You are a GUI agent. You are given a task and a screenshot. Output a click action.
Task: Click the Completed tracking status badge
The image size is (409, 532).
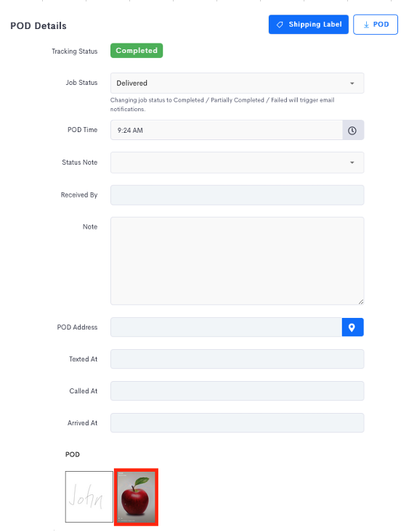pyautogui.click(x=137, y=51)
